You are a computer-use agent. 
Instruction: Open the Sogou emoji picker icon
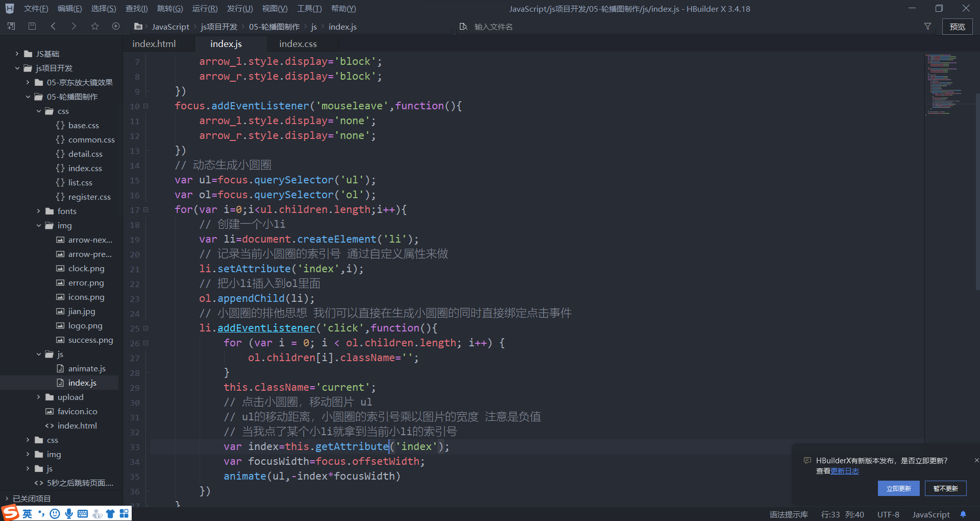55,513
